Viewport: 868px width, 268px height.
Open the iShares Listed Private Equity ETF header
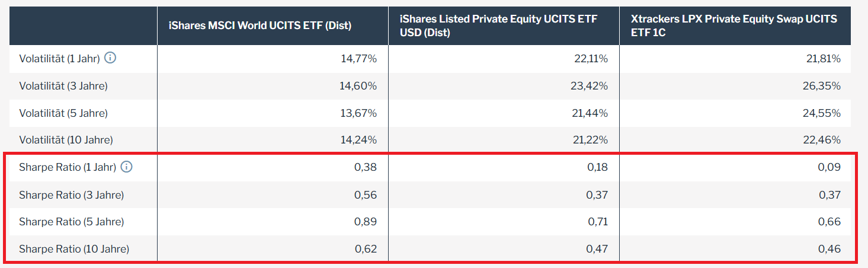[498, 25]
